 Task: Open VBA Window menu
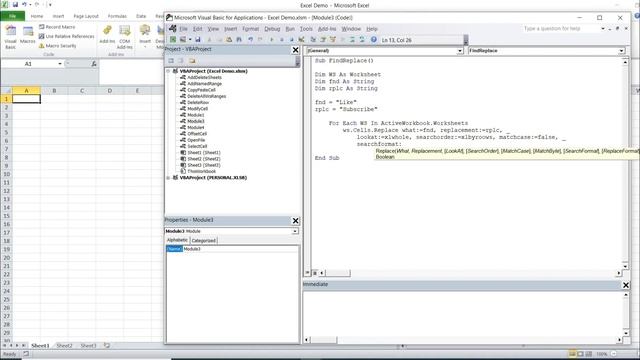[351, 29]
